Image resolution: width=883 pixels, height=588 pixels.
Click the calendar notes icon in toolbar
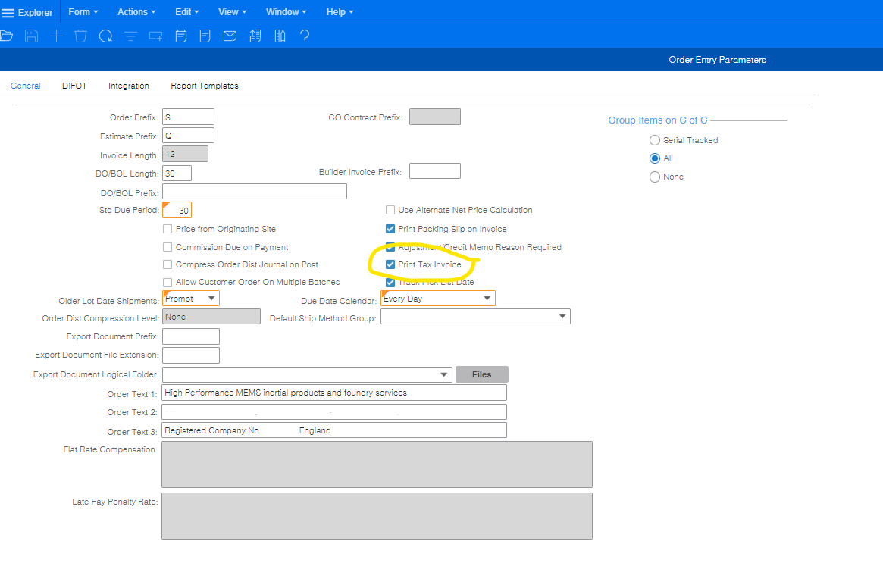coord(180,36)
